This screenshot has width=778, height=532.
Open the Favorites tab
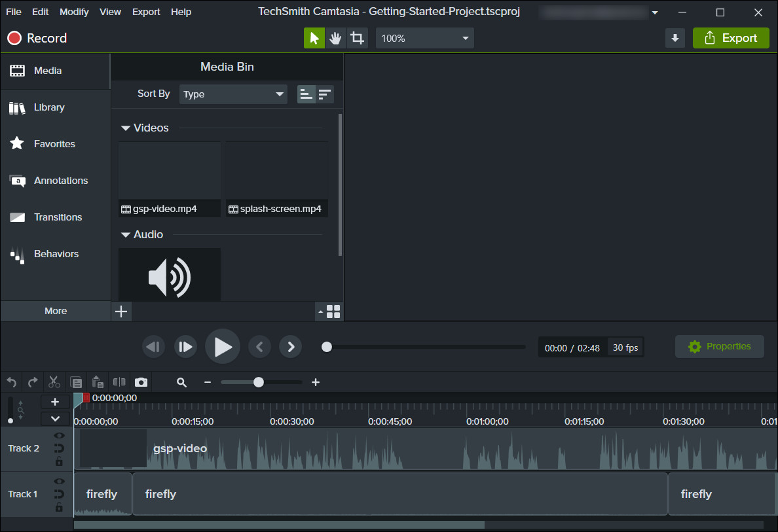click(55, 144)
